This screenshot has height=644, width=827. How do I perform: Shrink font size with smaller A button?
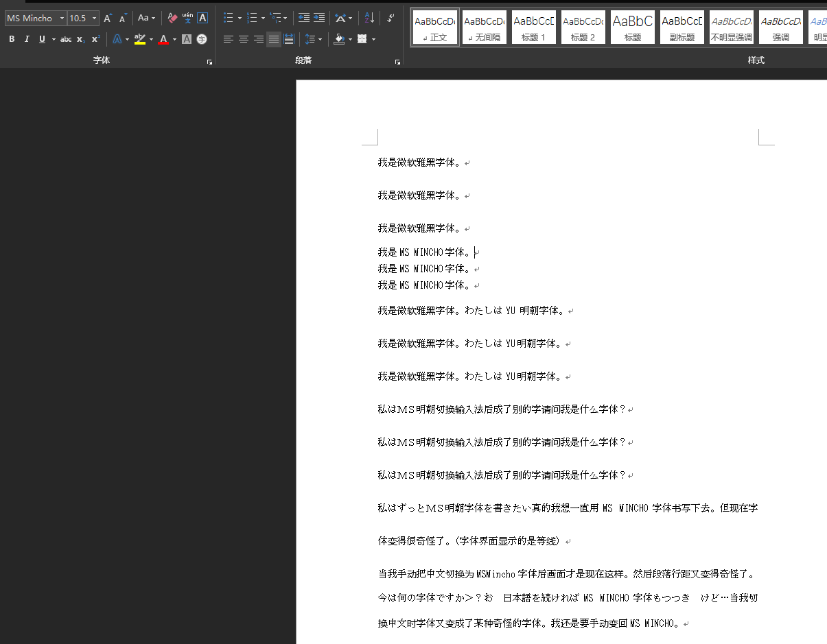[123, 19]
